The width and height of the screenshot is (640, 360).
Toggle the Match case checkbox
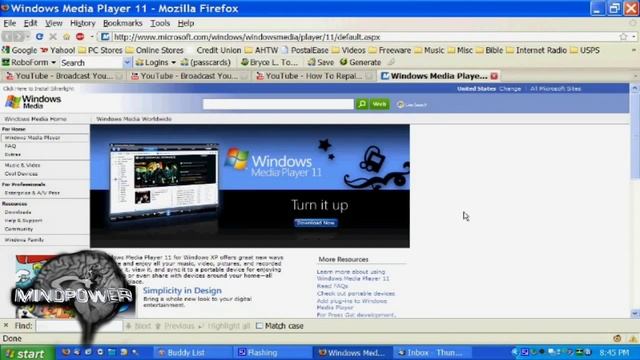point(259,326)
